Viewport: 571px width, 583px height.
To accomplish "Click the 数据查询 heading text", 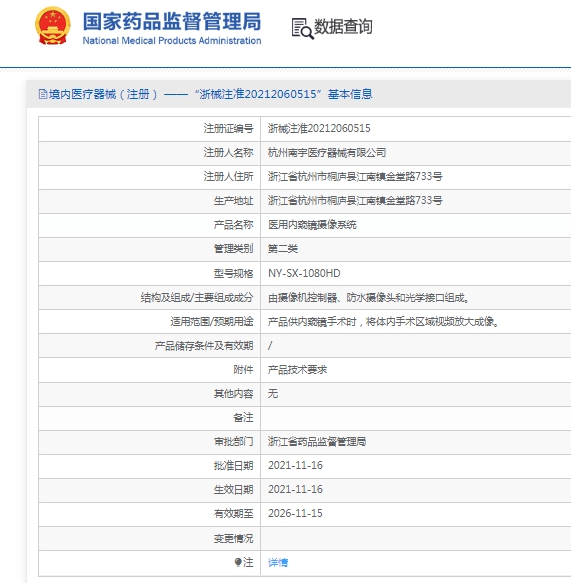I will coord(343,27).
